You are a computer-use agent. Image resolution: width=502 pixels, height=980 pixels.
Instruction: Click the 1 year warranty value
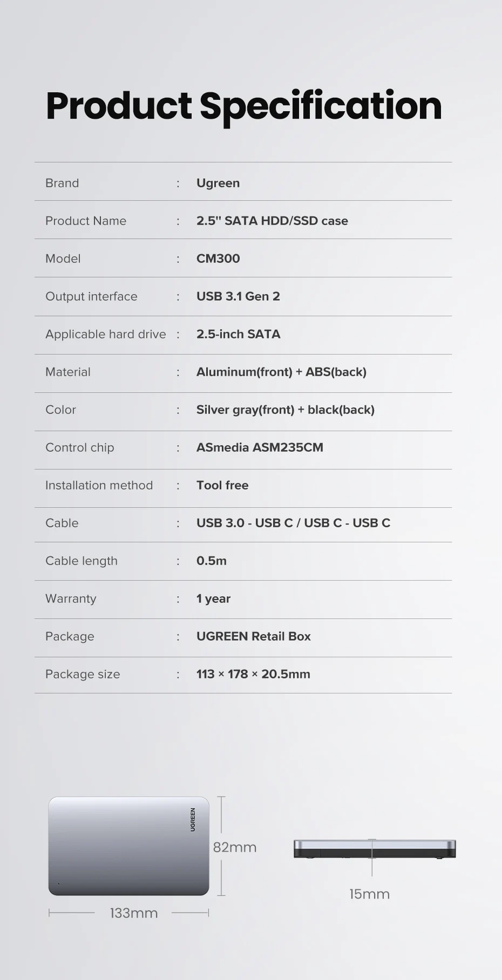click(x=213, y=598)
